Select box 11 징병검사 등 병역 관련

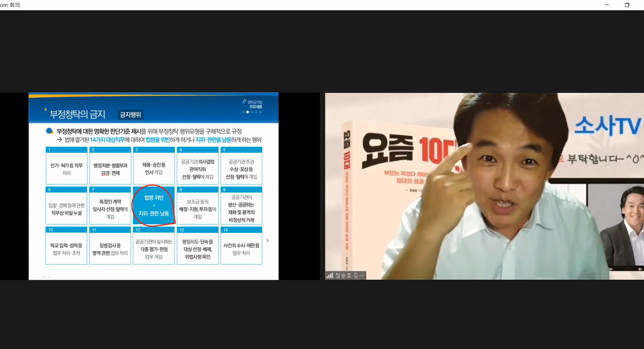coord(110,246)
